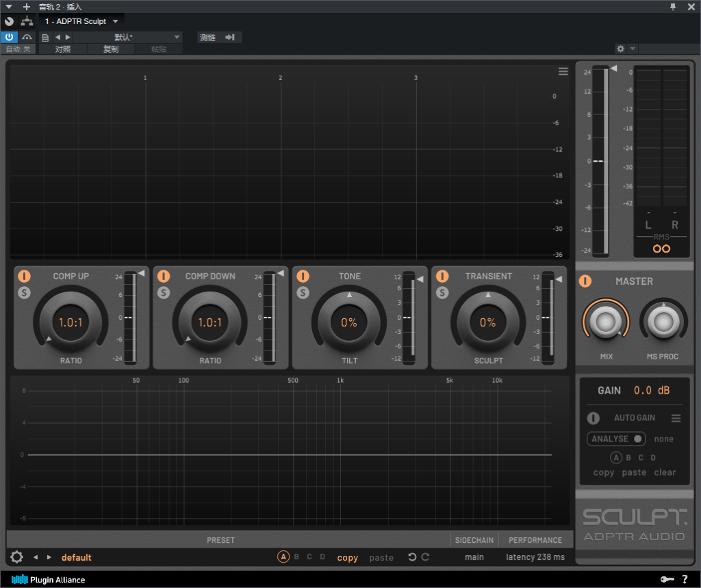Click the ANALYSE button

[x=616, y=439]
